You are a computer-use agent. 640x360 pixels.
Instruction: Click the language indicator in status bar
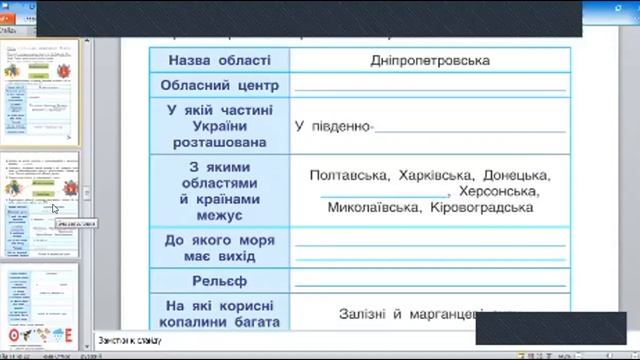tap(91, 356)
